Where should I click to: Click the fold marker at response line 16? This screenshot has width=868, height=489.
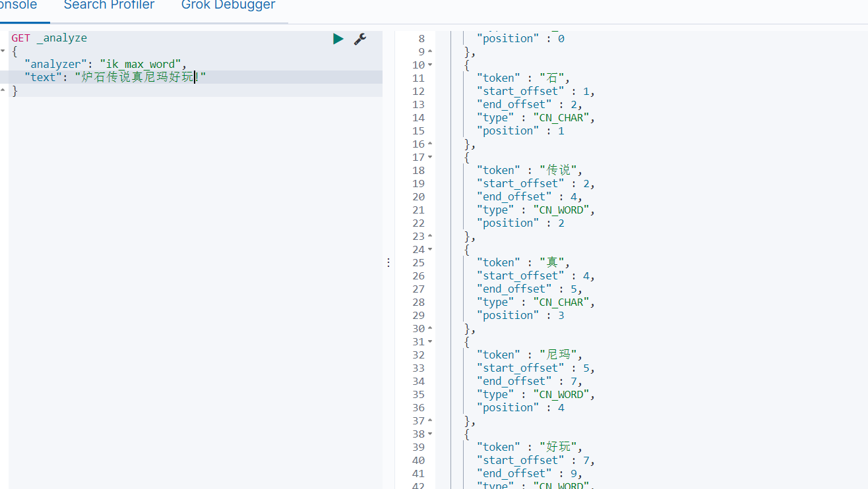coord(430,144)
